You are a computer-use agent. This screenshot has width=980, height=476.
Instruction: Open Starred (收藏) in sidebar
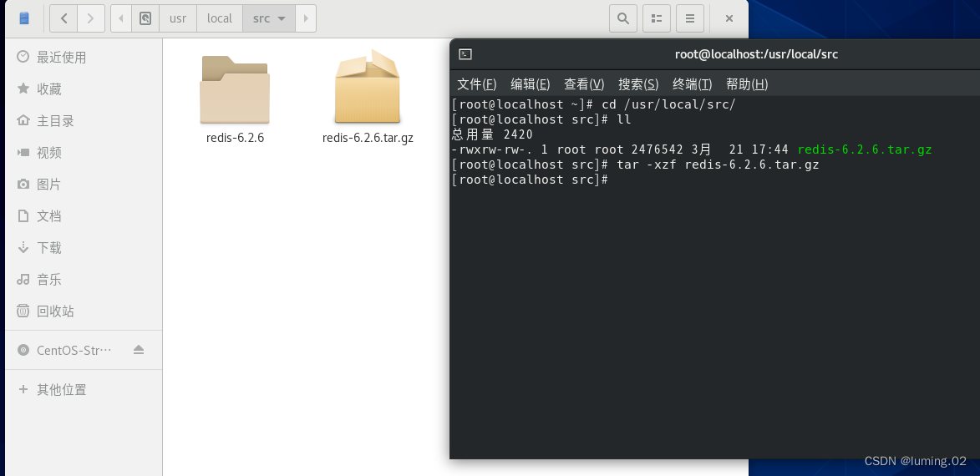(x=83, y=89)
